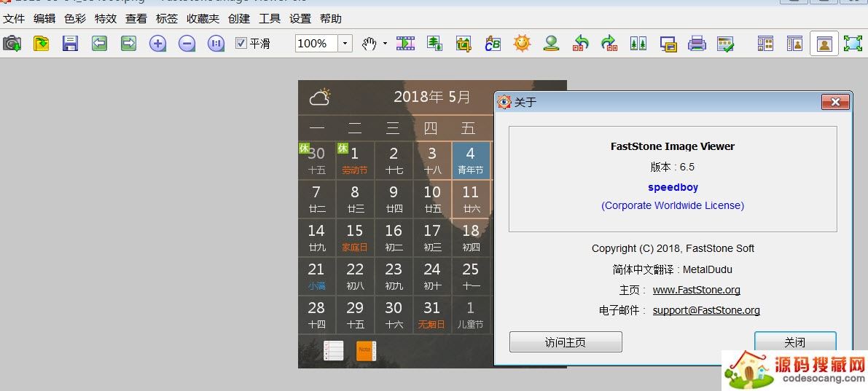Open the www.FastStone.org link

pos(696,290)
